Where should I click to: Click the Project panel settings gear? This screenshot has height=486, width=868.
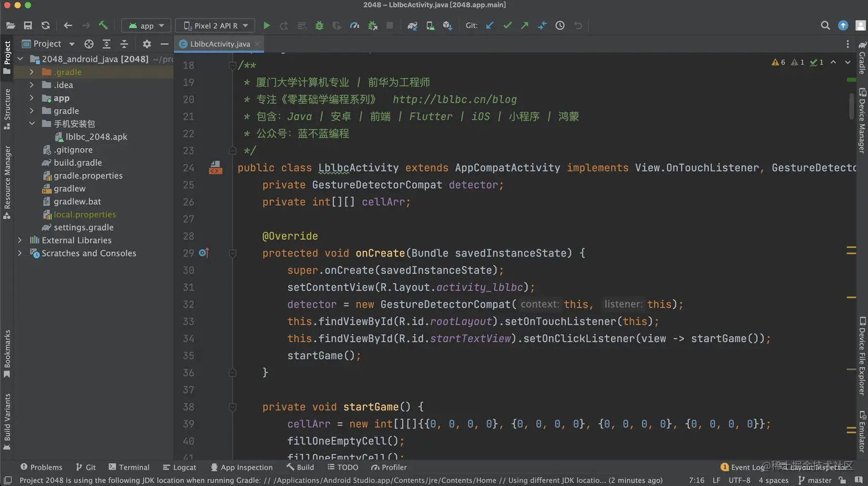pyautogui.click(x=146, y=44)
